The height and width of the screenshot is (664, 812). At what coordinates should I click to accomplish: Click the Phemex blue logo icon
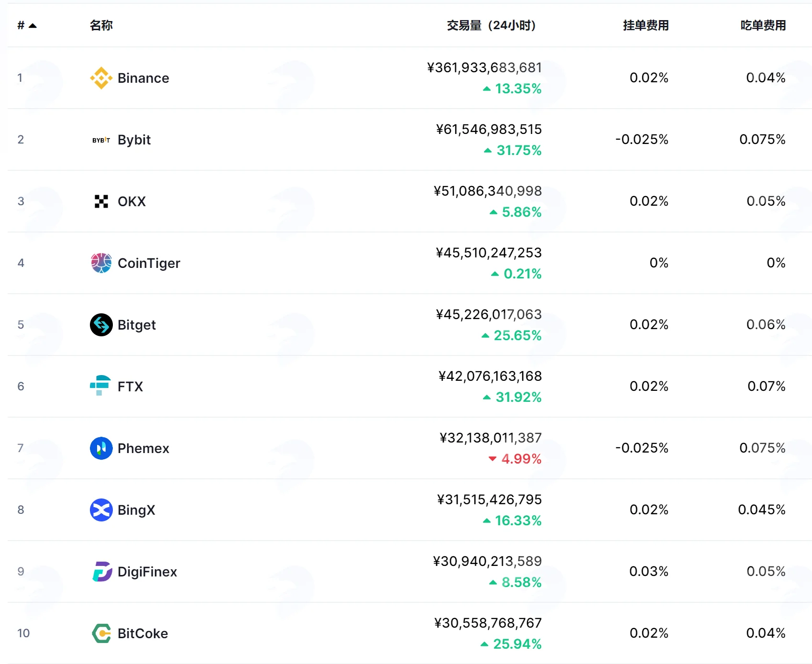101,448
